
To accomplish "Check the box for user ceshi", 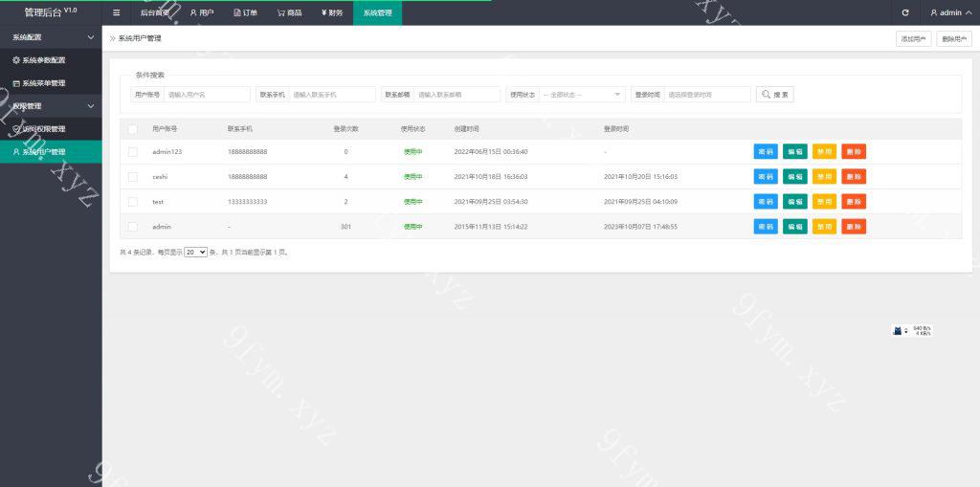I will 132,177.
